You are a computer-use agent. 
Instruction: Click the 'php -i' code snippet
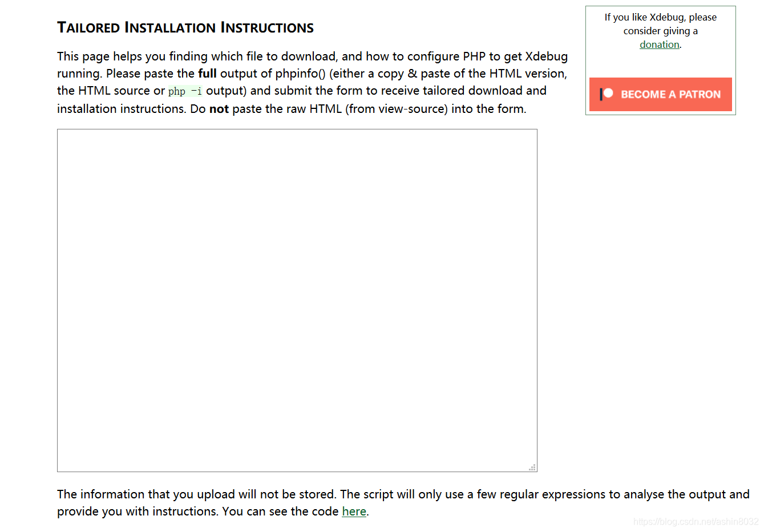pos(185,91)
